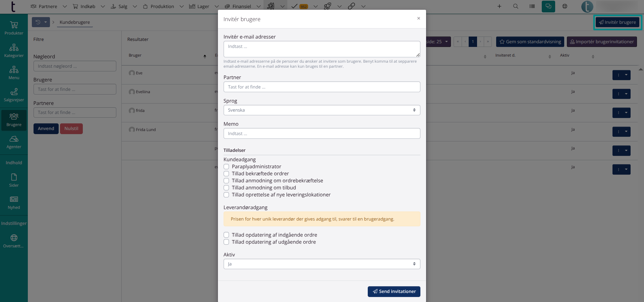644x302 pixels.
Task: Open Nyhed in the sidebar
Action: (x=14, y=203)
